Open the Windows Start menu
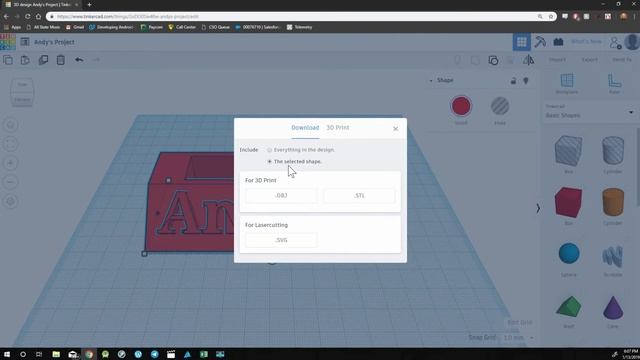Image resolution: width=640 pixels, height=360 pixels. pyautogui.click(x=7, y=354)
